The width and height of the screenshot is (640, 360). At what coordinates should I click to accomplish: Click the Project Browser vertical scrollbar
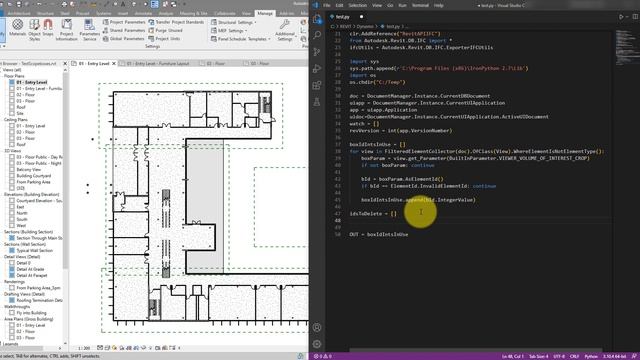tap(65, 171)
